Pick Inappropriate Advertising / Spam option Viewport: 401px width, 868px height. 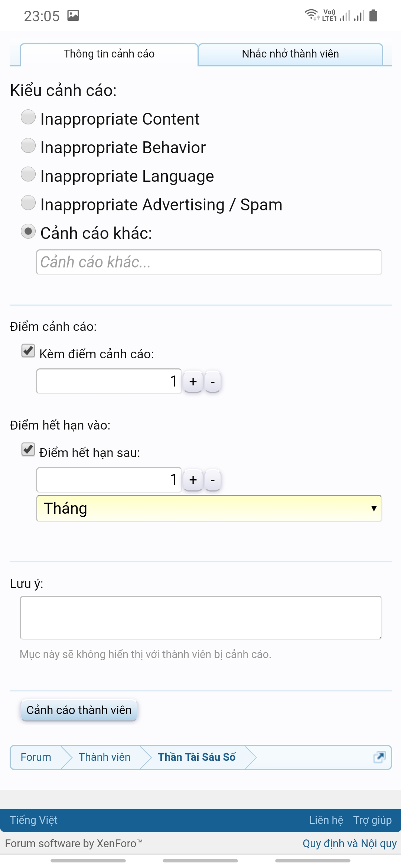[28, 203]
